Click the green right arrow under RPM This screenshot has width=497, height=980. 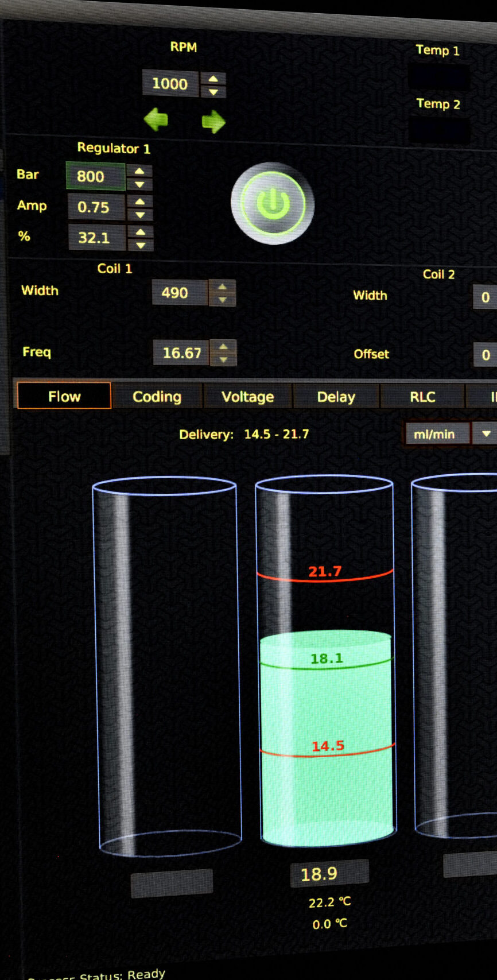click(x=213, y=122)
